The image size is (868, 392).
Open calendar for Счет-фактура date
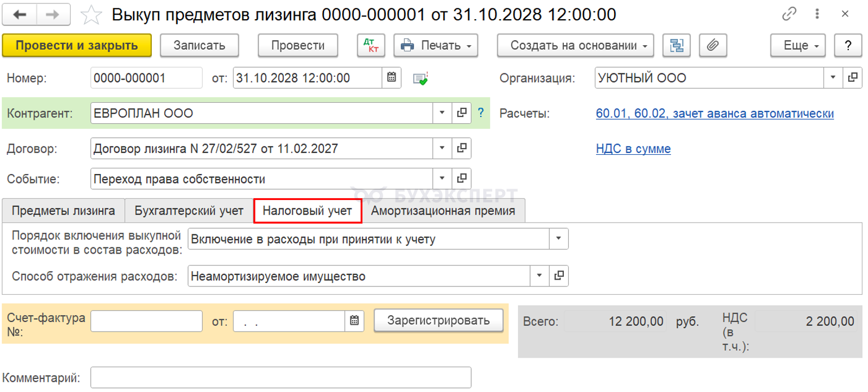click(354, 320)
